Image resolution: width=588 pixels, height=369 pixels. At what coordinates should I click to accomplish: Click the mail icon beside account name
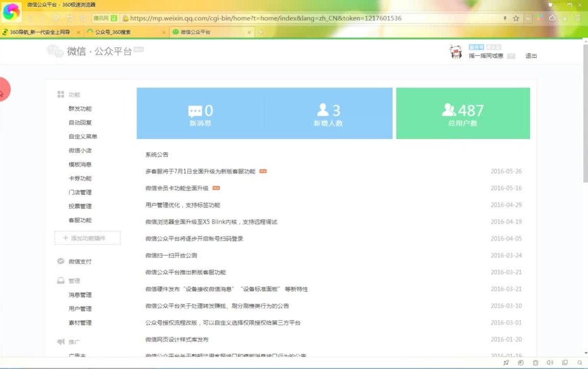click(511, 56)
